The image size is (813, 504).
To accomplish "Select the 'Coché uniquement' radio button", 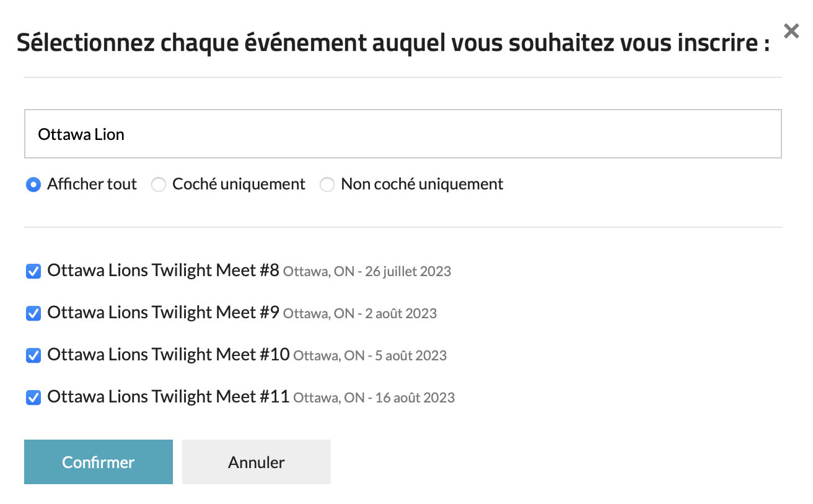I will pyautogui.click(x=159, y=185).
